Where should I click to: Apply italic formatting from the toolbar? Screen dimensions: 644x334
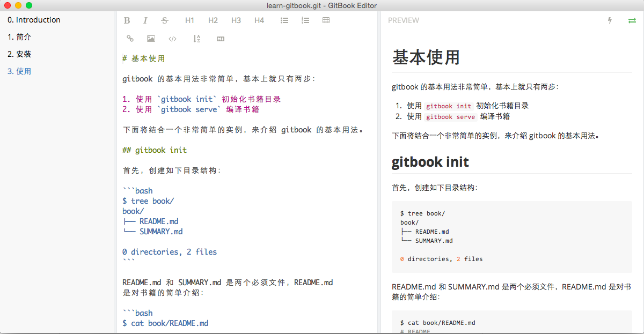coord(145,20)
